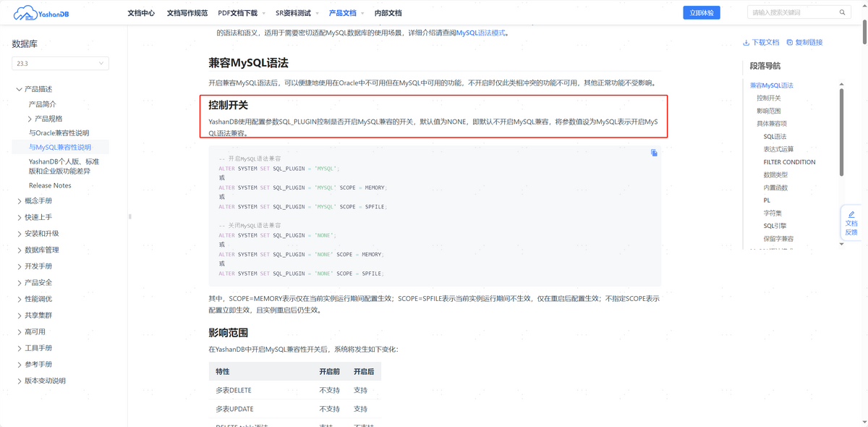The width and height of the screenshot is (868, 427).
Task: Copy the SQL code block
Action: (654, 153)
